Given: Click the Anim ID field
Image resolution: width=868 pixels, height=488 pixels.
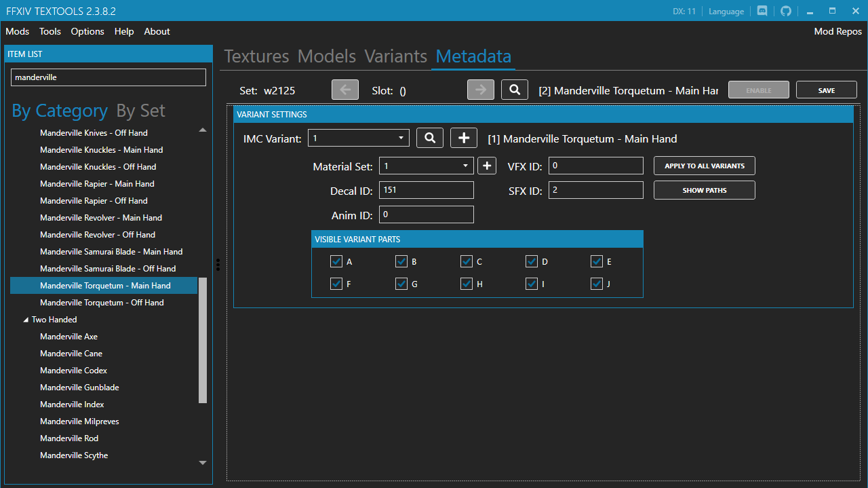Looking at the screenshot, I should point(427,214).
